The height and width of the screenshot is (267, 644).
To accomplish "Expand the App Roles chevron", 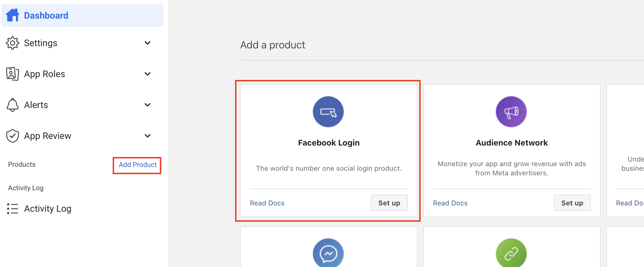I will pos(148,74).
